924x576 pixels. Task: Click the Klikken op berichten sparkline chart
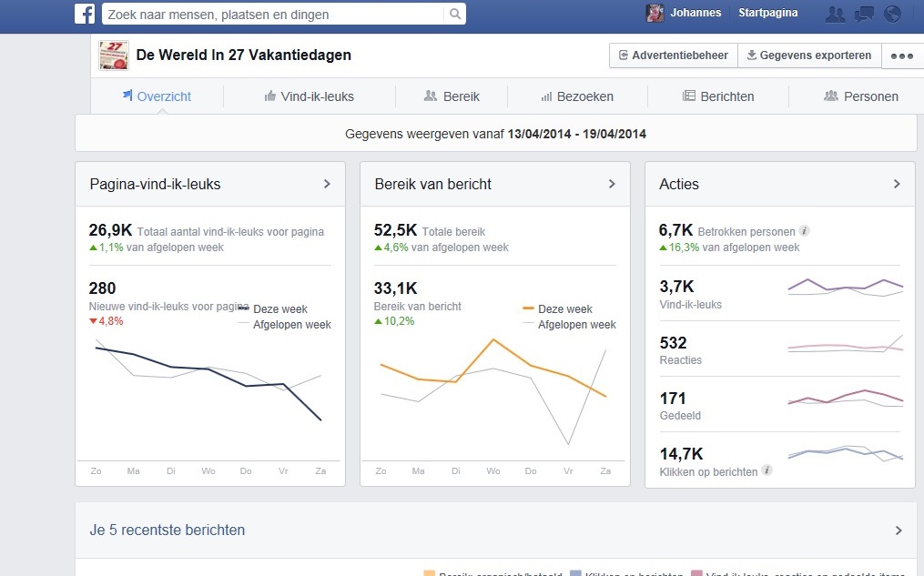[x=845, y=453]
